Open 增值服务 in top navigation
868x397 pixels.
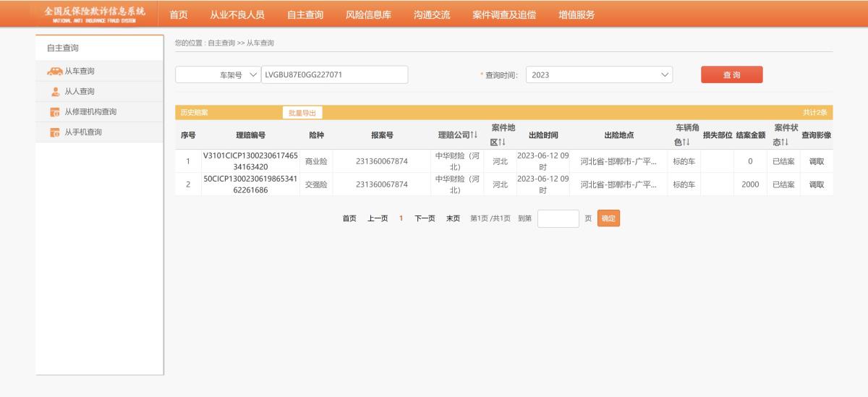[576, 14]
